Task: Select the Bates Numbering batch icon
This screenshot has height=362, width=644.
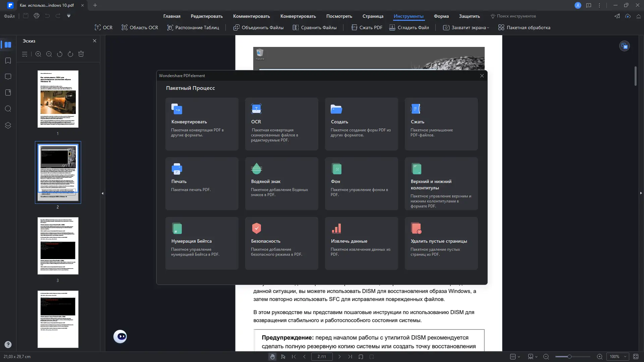Action: [177, 228]
